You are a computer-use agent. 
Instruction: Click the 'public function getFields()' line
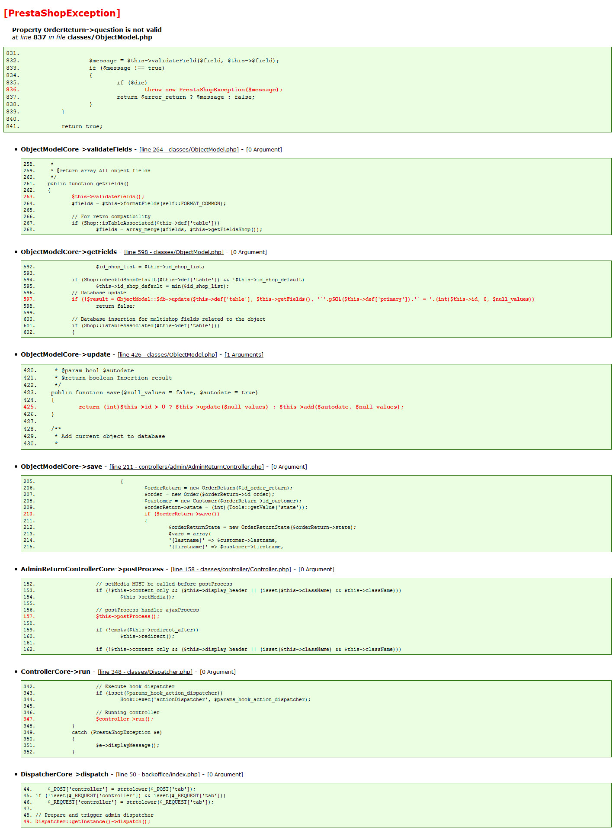tap(88, 184)
